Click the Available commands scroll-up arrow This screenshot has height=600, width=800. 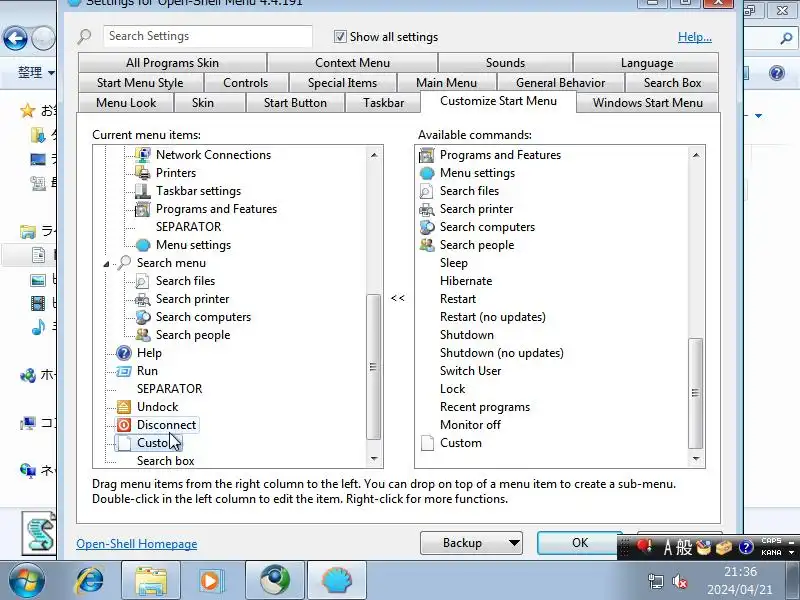[x=696, y=155]
